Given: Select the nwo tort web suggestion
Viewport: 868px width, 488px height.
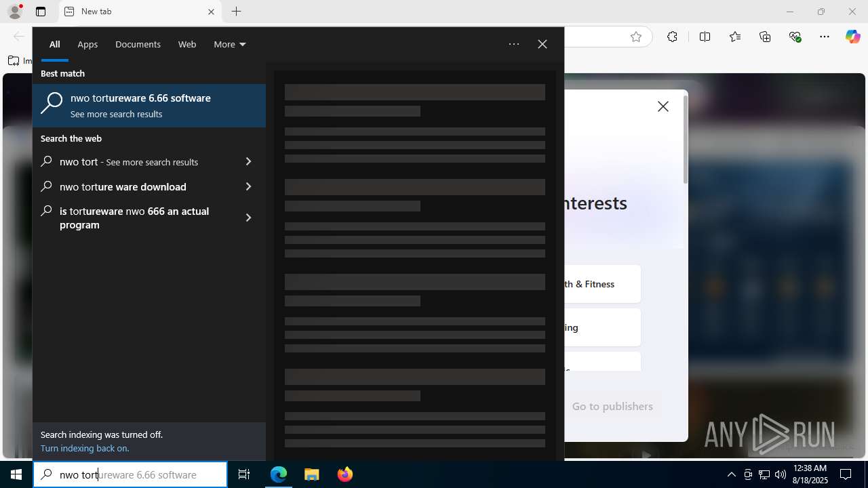Looking at the screenshot, I should click(132, 162).
